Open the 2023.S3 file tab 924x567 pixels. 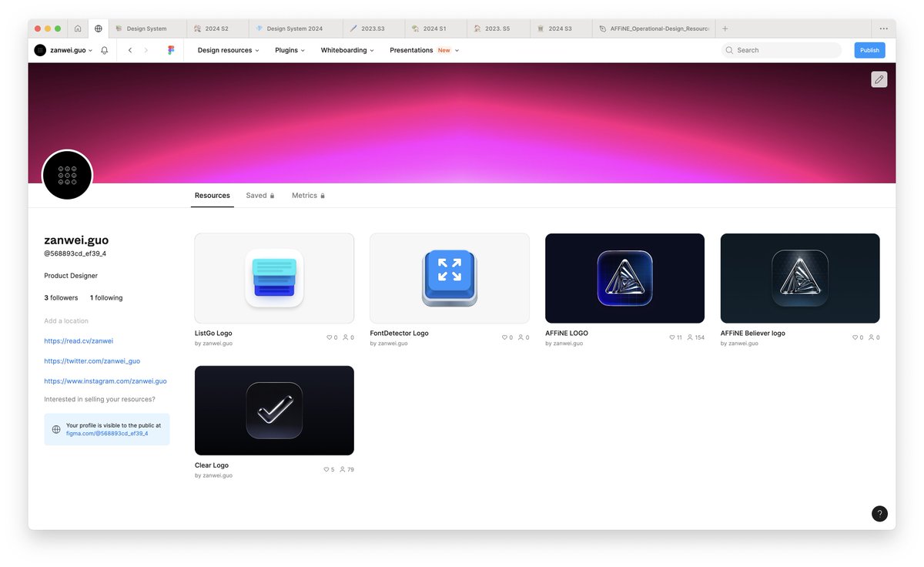373,29
